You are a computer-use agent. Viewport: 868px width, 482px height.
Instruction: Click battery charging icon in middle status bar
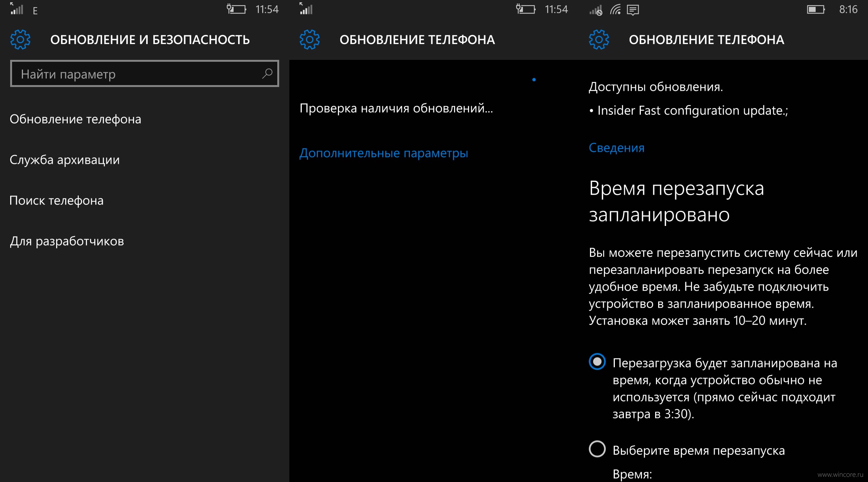point(526,9)
